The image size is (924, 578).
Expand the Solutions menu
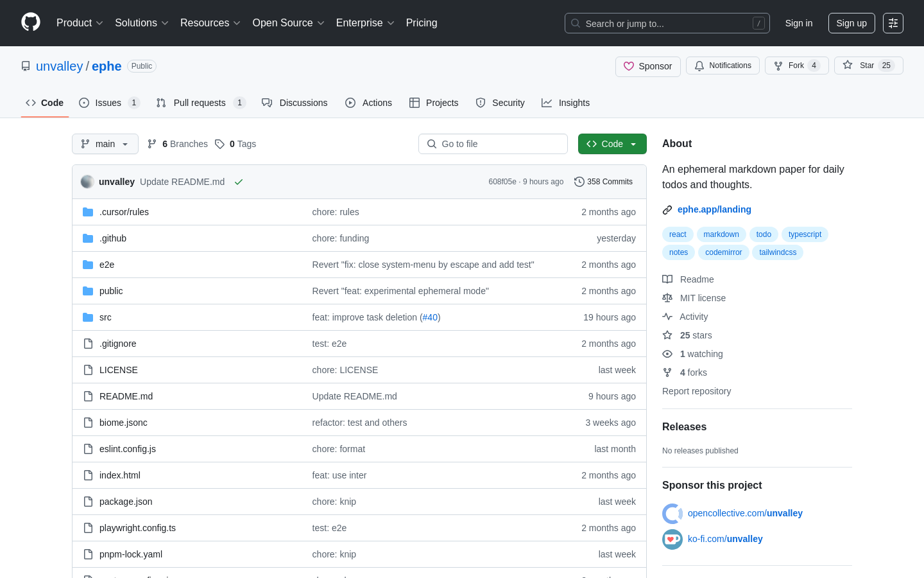[x=142, y=23]
